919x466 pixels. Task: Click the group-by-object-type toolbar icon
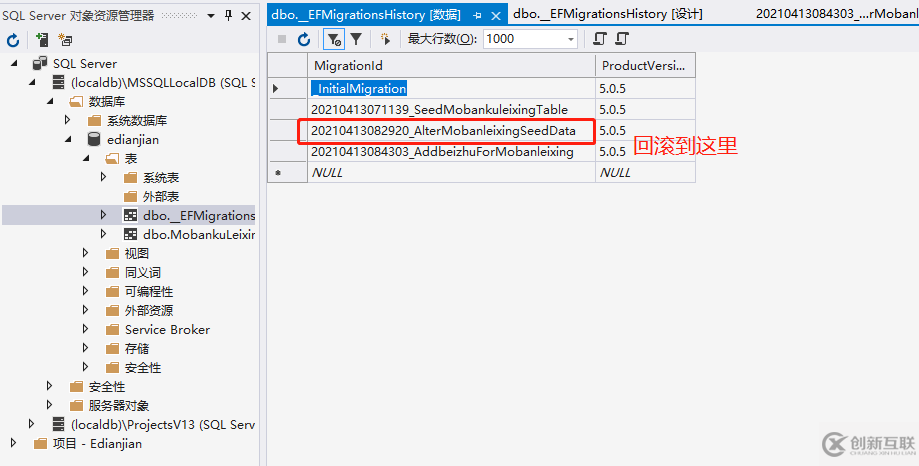coord(65,40)
